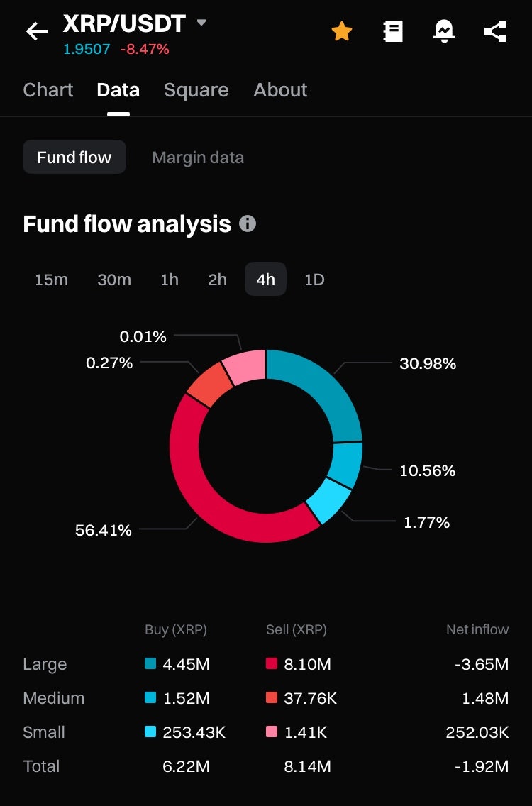
Task: Show Fund flow analysis info icon
Action: pyautogui.click(x=248, y=223)
